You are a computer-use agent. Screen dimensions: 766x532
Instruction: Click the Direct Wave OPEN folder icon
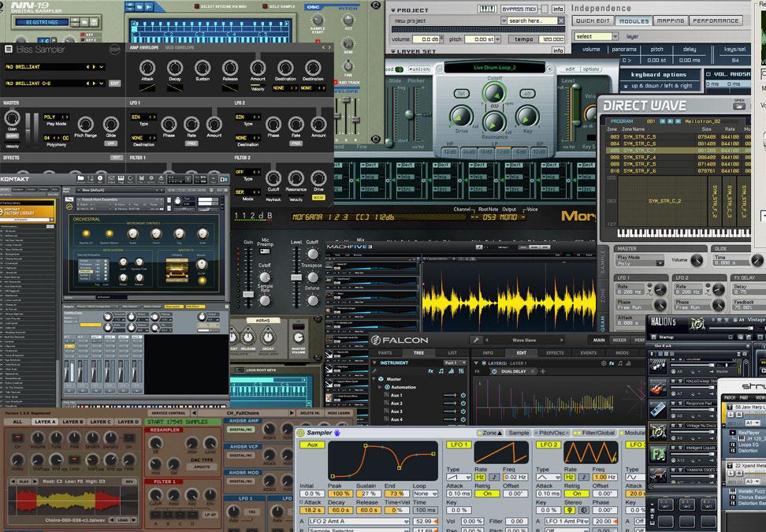click(x=739, y=106)
